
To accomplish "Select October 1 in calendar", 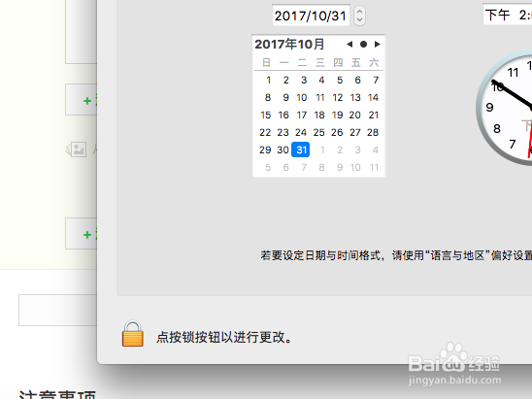I will pos(268,80).
